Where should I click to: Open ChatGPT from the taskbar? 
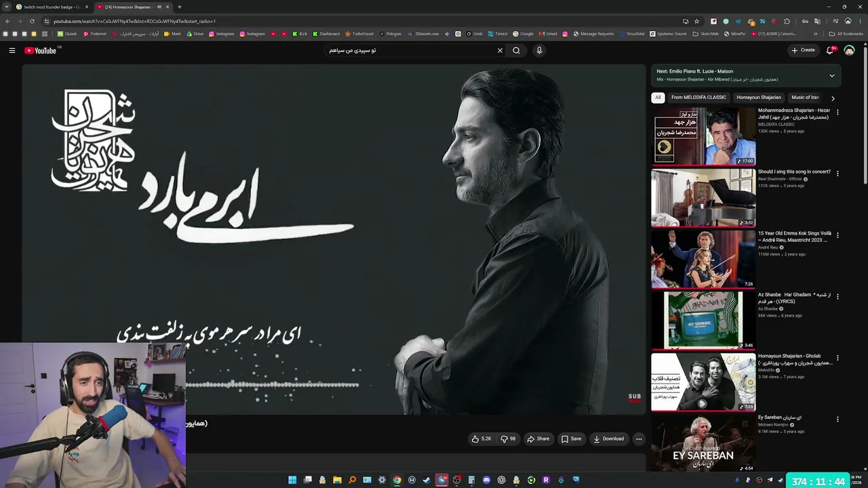501,480
